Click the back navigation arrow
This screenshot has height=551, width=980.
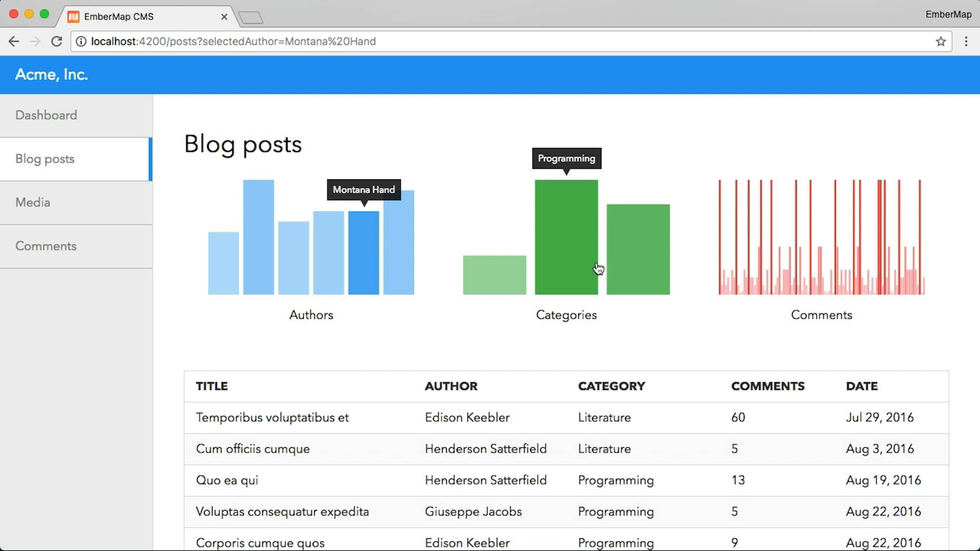coord(13,41)
